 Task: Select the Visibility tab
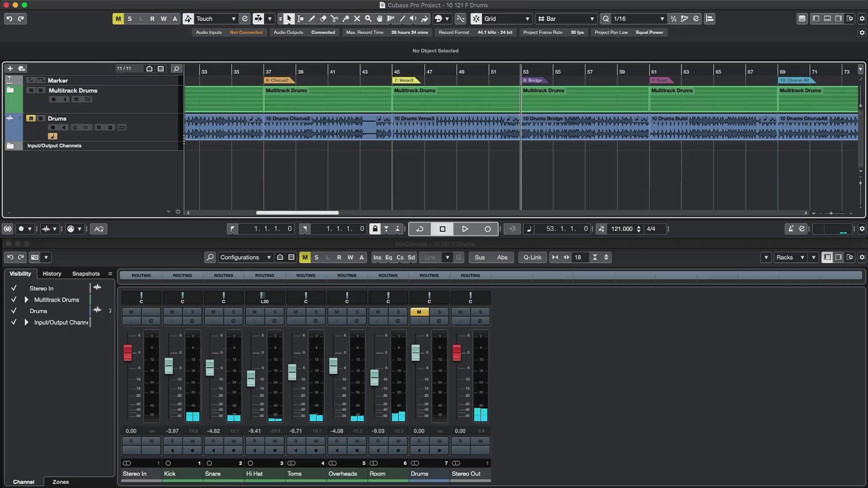[20, 273]
